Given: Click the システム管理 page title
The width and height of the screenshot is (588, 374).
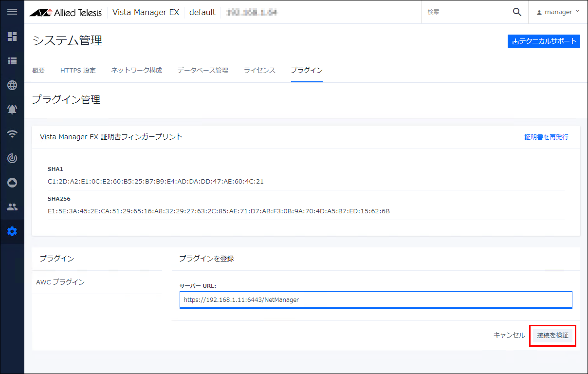Looking at the screenshot, I should pos(67,41).
